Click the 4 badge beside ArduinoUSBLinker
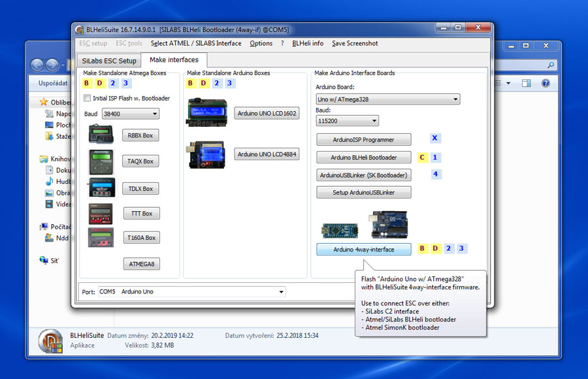 coord(436,174)
